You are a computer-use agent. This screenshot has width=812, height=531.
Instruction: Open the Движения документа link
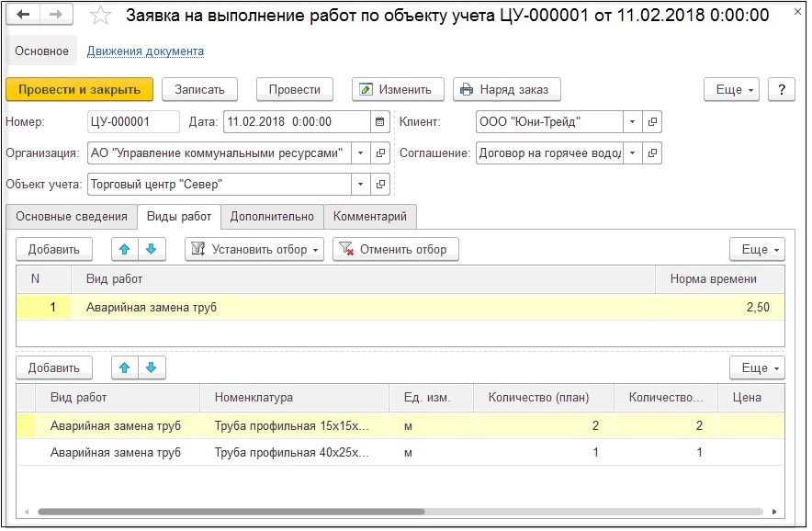point(145,51)
